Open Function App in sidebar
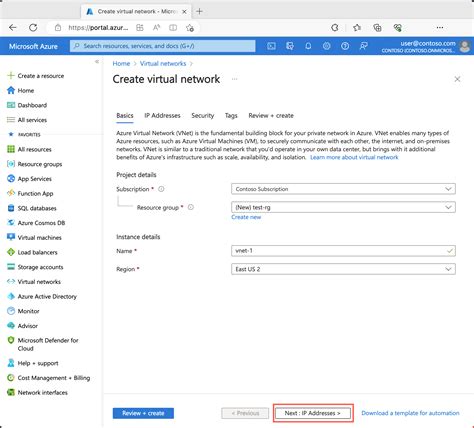Screen dimensions: 474x428 [x=30, y=193]
